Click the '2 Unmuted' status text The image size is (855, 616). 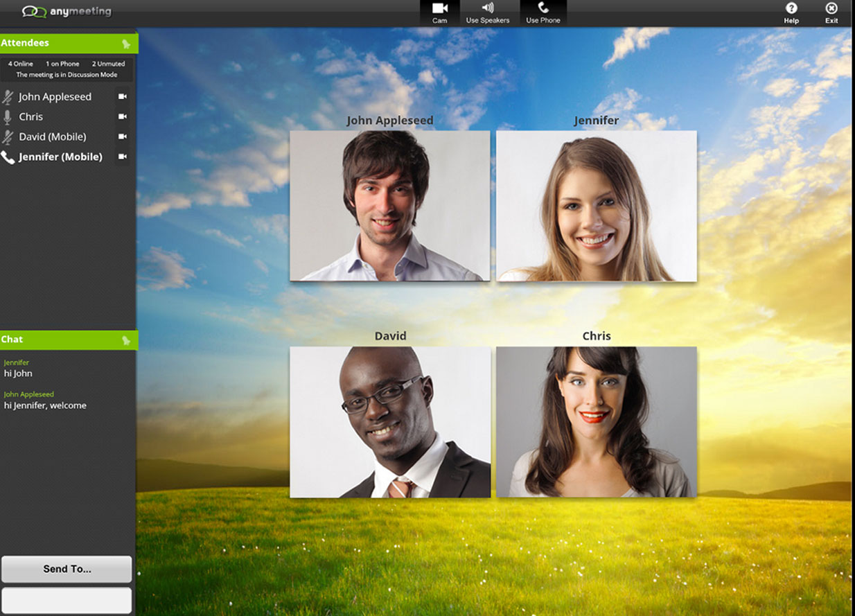(108, 64)
